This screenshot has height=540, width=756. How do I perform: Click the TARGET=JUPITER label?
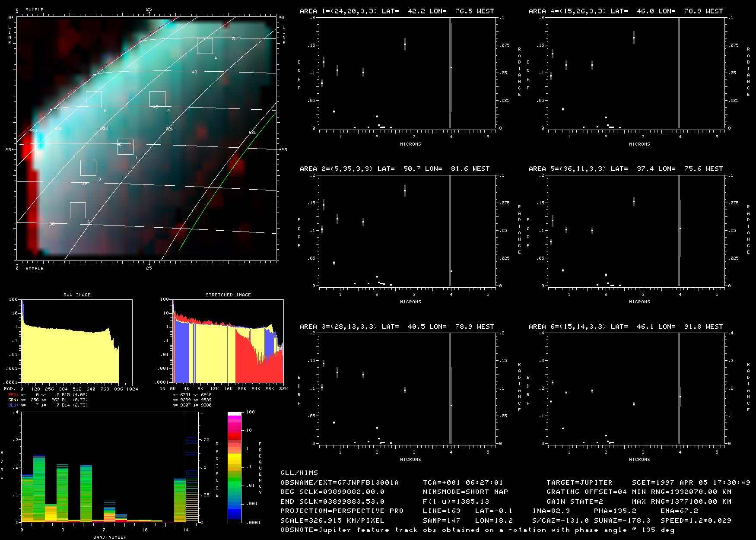(579, 482)
